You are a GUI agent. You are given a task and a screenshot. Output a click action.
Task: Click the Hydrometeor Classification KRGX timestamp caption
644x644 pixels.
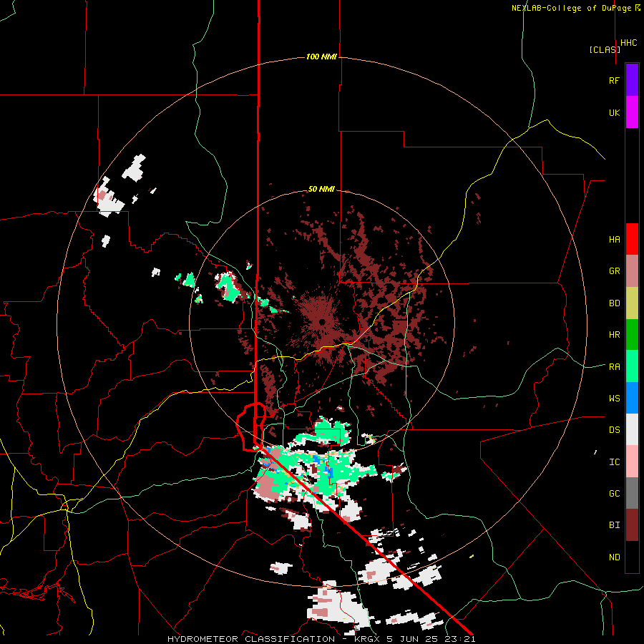tap(321, 639)
